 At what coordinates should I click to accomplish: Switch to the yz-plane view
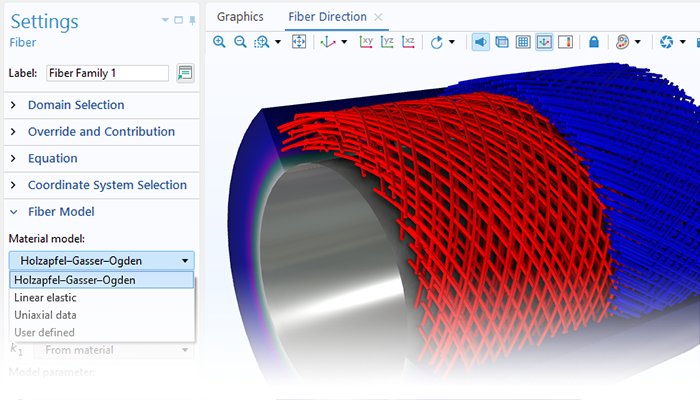(x=387, y=42)
